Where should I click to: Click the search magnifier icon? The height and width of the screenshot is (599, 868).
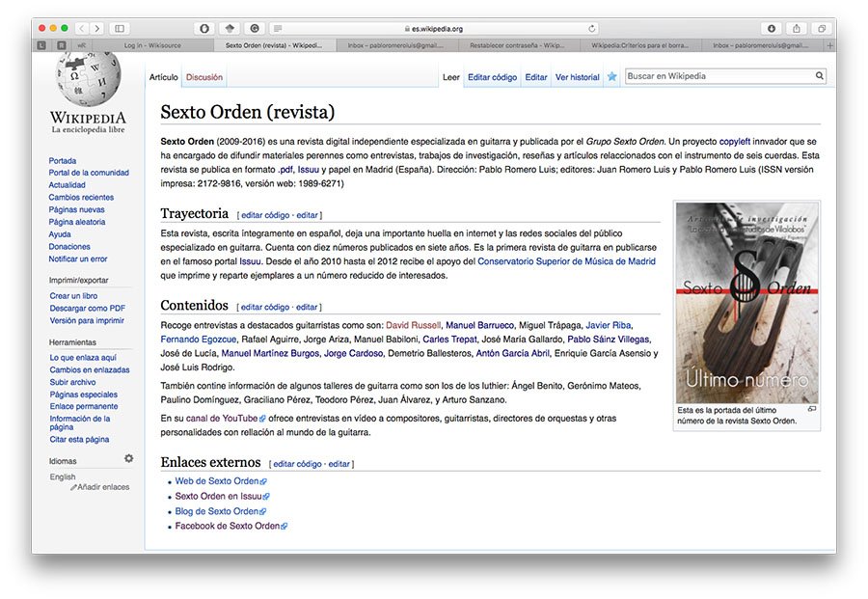click(x=820, y=76)
